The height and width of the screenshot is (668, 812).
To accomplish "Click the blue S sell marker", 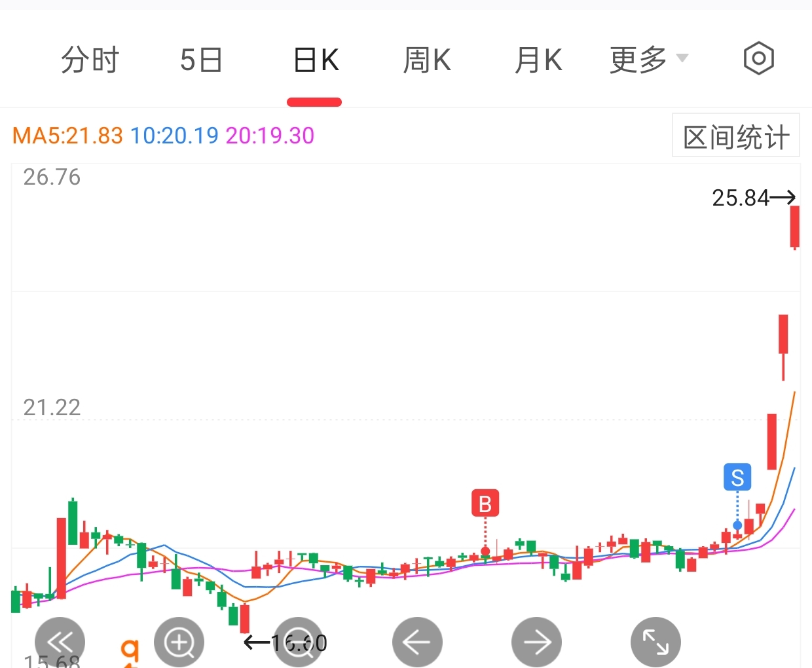I will (737, 477).
